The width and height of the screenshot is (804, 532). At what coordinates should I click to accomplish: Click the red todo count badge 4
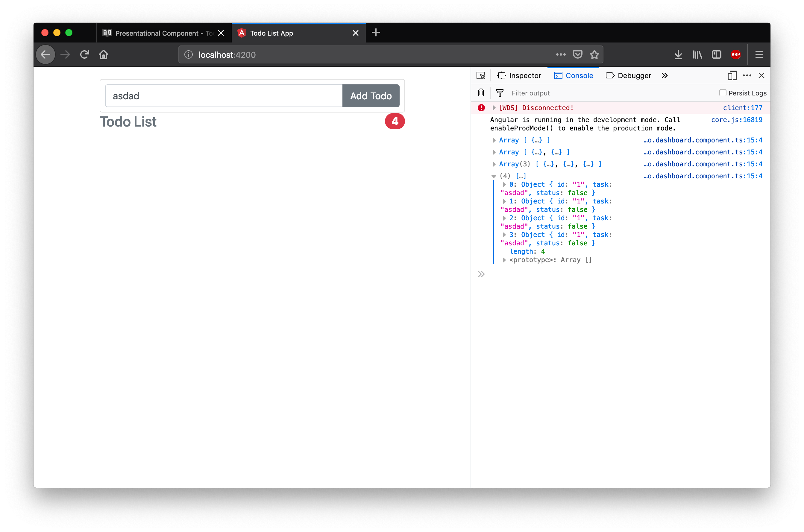[x=394, y=121]
